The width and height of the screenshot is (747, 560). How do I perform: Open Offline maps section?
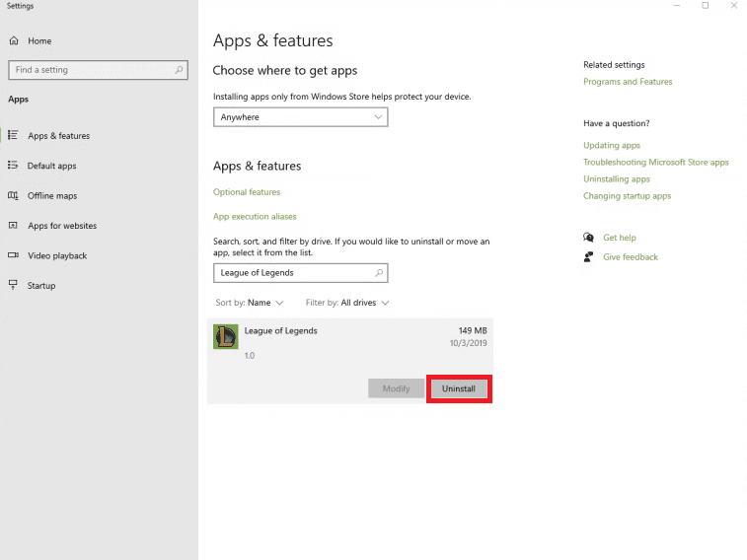[x=52, y=195]
